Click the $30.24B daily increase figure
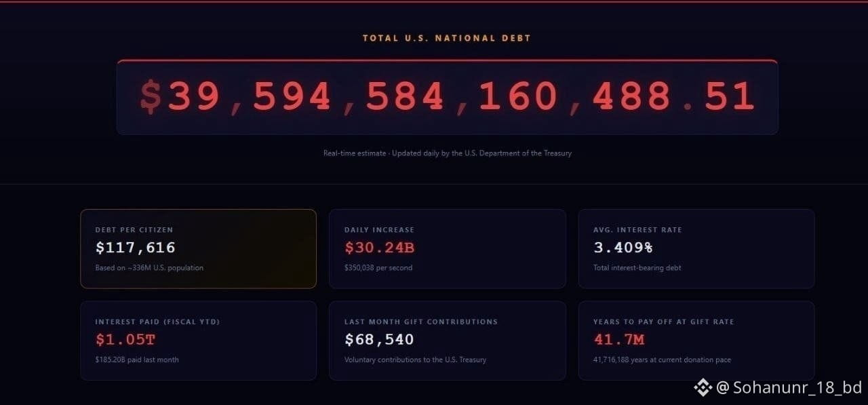Image resolution: width=868 pixels, height=405 pixels. [380, 248]
